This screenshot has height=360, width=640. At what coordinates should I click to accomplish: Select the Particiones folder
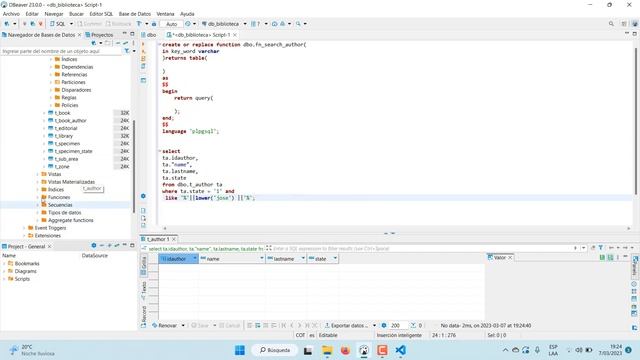(73, 82)
